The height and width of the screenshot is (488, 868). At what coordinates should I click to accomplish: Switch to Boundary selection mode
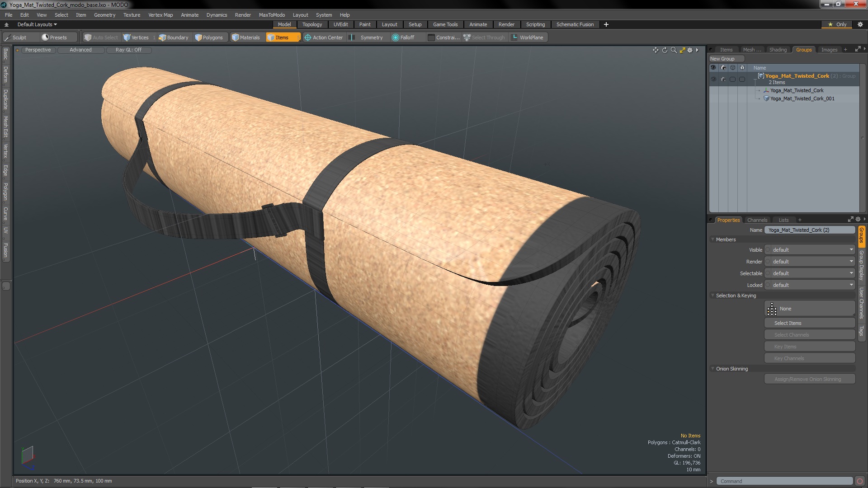coord(174,38)
